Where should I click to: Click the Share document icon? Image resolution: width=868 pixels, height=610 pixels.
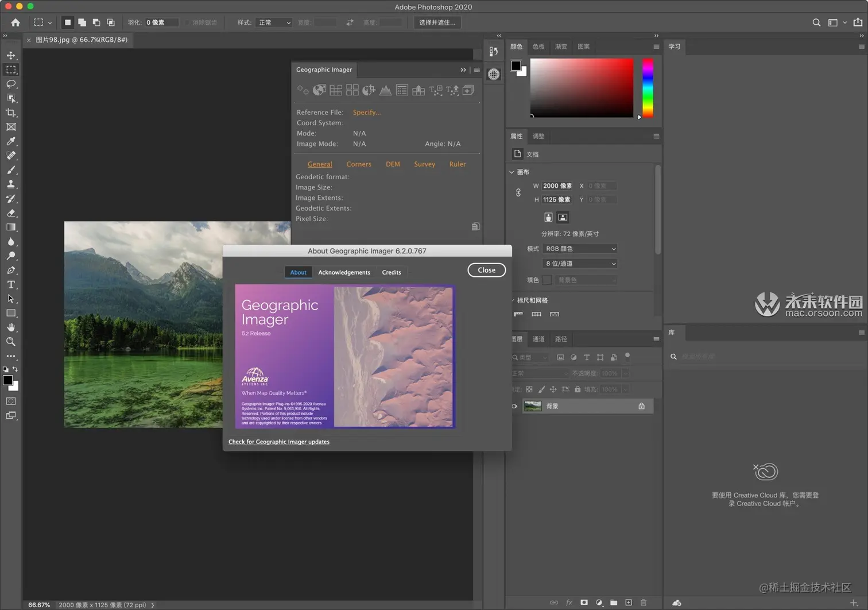tap(858, 22)
